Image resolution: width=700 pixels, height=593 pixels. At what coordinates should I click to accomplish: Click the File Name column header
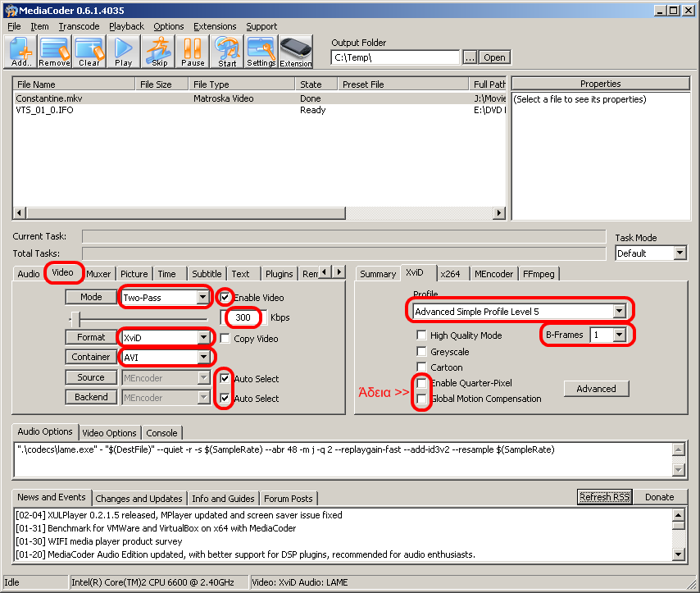74,84
